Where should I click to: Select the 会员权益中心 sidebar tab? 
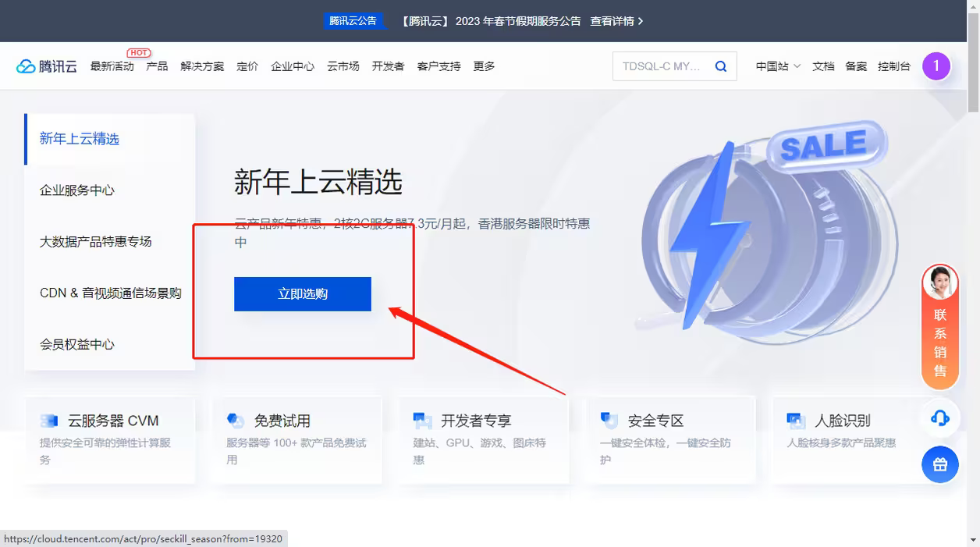tap(109, 345)
